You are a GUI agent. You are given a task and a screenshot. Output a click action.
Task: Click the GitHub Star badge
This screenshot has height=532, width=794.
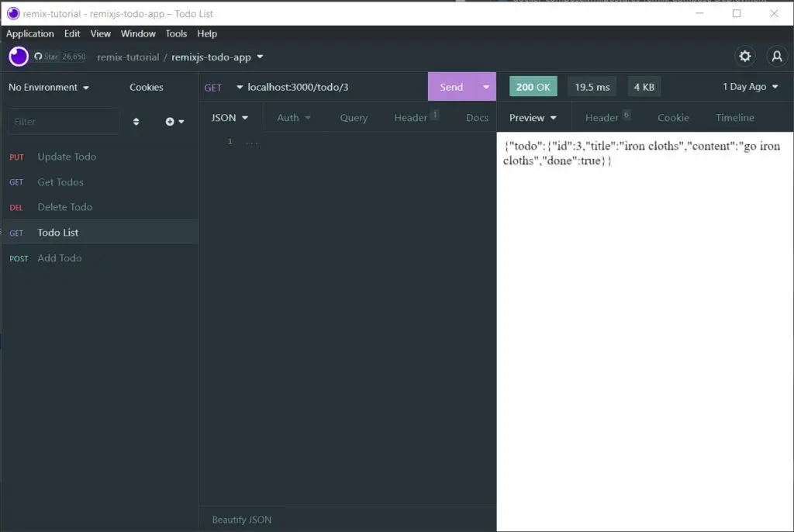click(x=60, y=57)
